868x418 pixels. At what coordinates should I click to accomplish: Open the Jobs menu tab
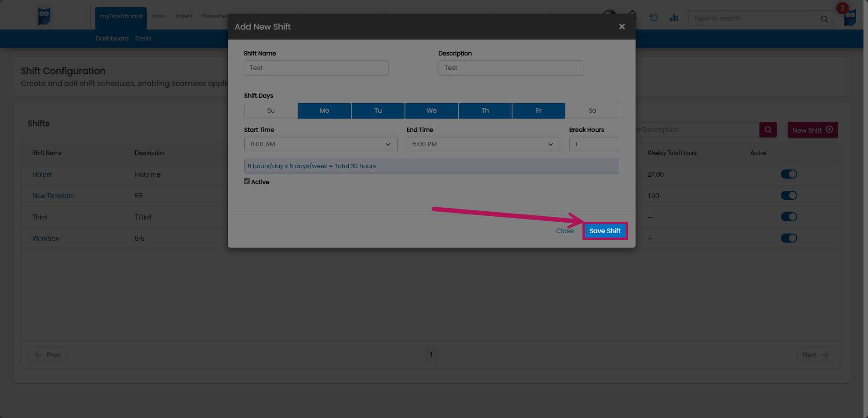tap(158, 16)
